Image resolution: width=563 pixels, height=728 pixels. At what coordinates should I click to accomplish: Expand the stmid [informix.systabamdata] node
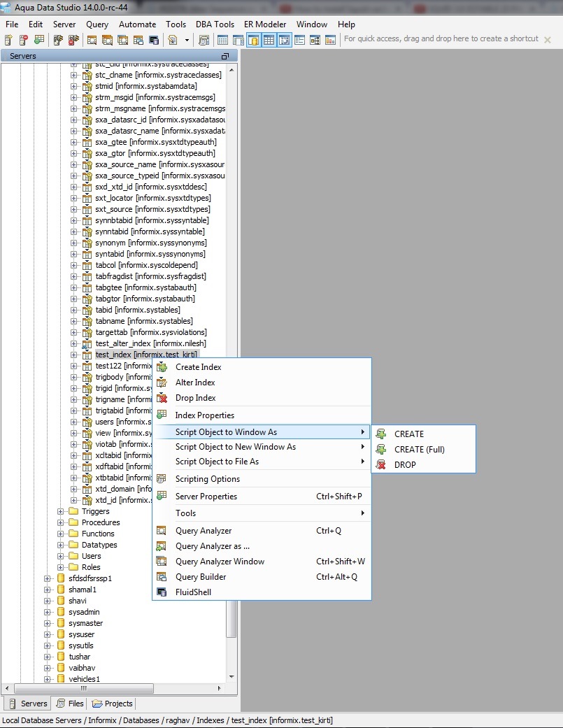74,86
